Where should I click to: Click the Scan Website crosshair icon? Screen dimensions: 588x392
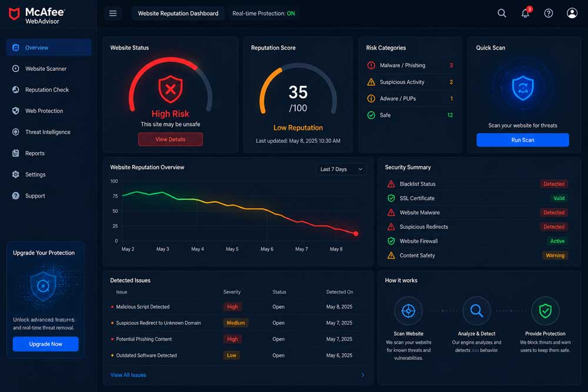tap(409, 311)
